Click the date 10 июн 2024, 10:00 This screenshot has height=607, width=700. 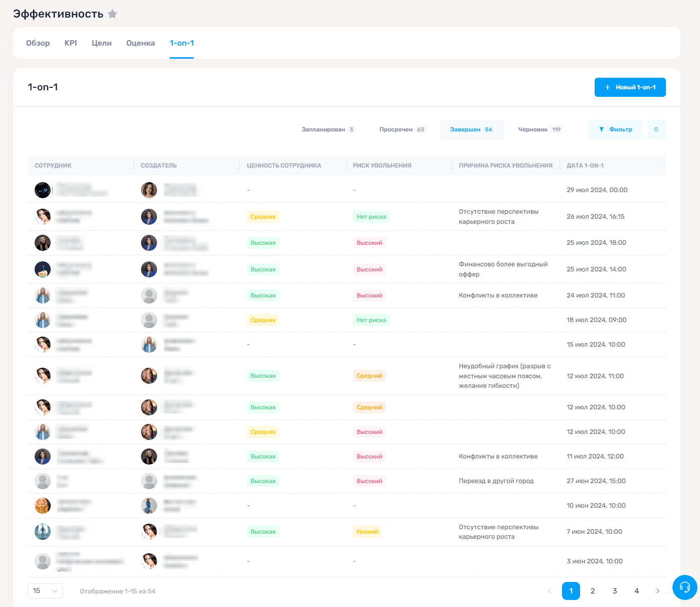click(596, 506)
